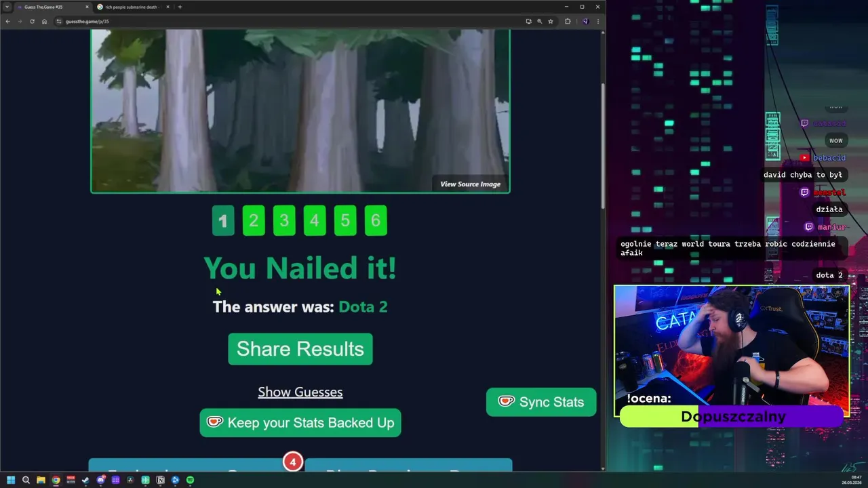868x488 pixels.
Task: Select screenshot number 2
Action: click(x=254, y=220)
